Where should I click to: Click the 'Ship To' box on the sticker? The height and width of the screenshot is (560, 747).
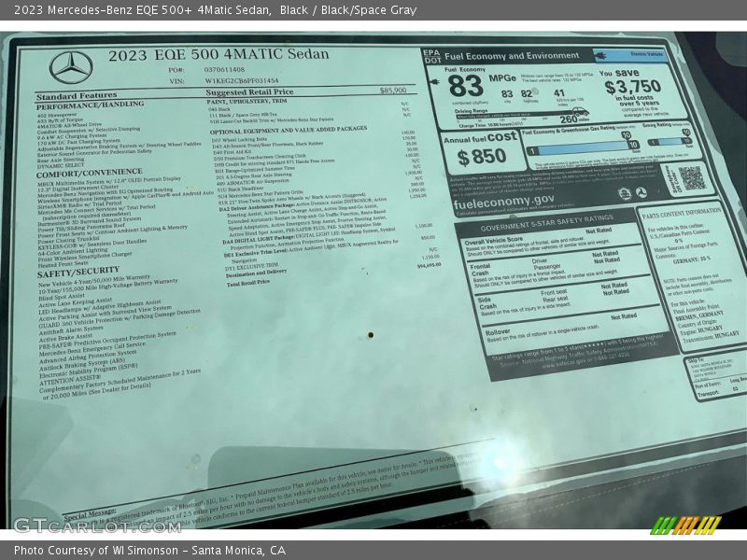pyautogui.click(x=715, y=376)
